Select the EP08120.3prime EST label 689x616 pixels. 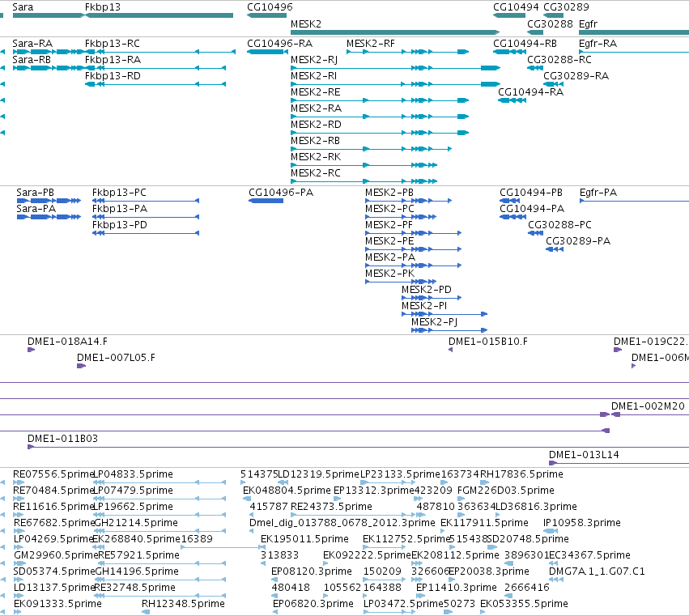tap(312, 571)
